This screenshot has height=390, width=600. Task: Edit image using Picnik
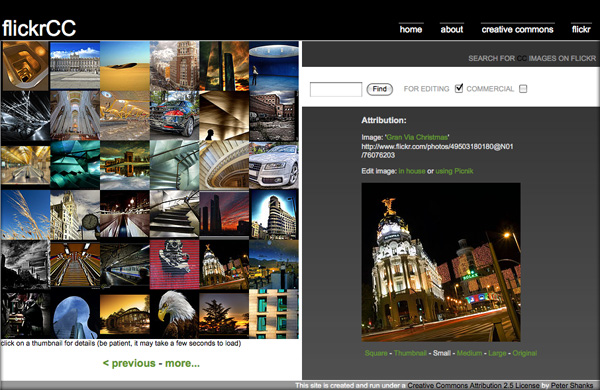454,171
